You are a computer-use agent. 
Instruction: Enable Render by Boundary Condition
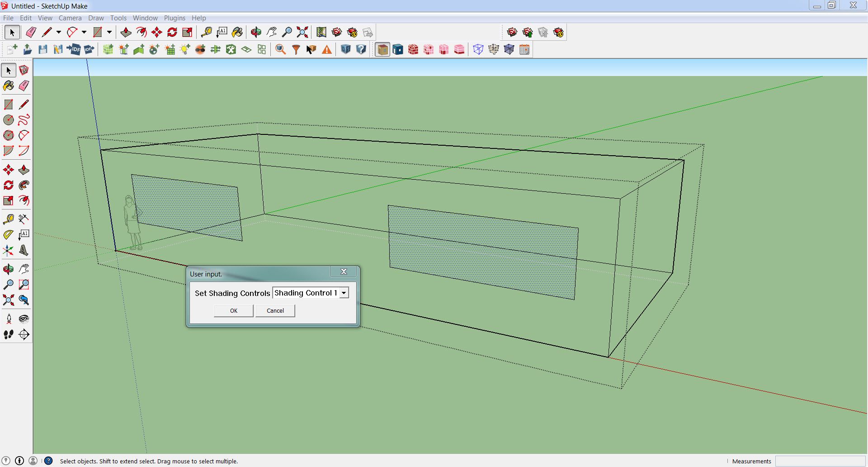(398, 49)
